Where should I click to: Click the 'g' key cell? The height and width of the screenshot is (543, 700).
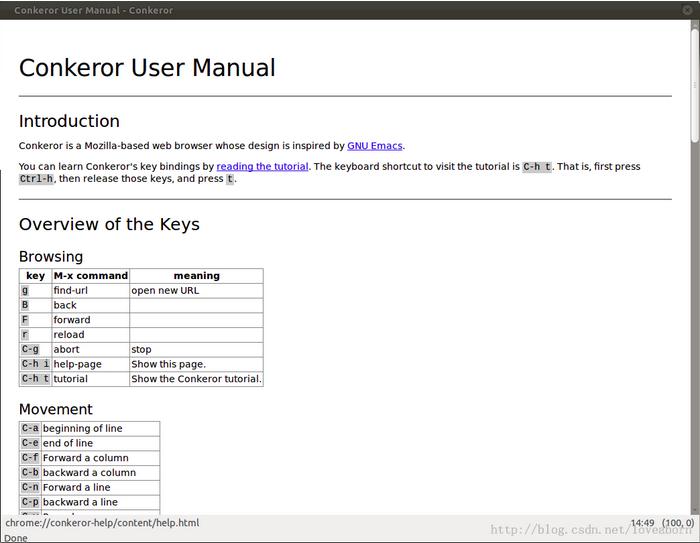coord(36,291)
